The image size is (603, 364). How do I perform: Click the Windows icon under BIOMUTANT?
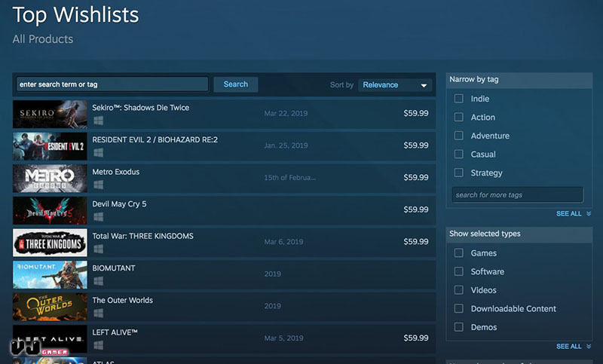tap(99, 281)
